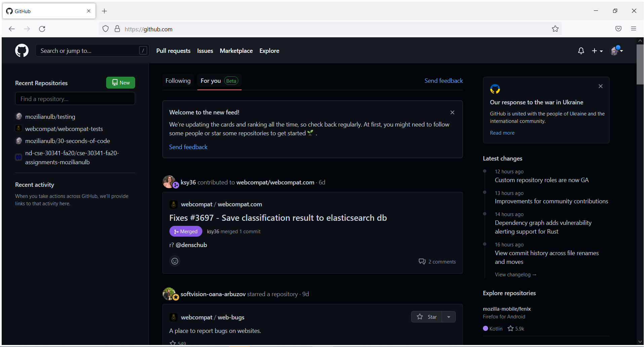Viewport: 644px width, 347px height.
Task: Expand the Star button list options
Action: click(449, 316)
